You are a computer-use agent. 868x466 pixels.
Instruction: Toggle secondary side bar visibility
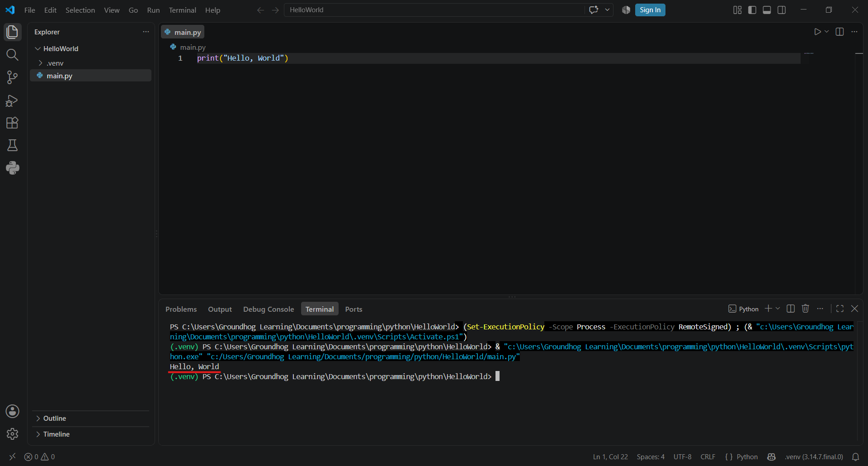pyautogui.click(x=782, y=10)
